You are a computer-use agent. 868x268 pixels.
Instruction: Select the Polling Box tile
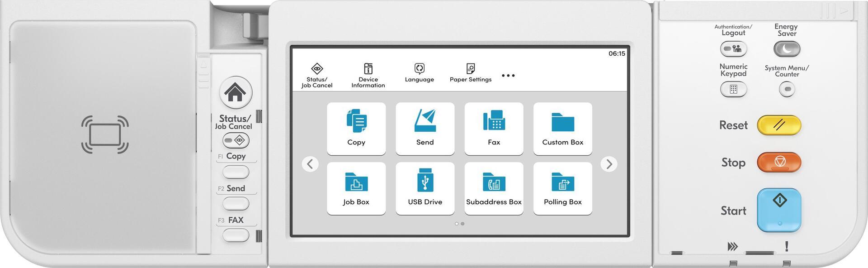tap(562, 188)
